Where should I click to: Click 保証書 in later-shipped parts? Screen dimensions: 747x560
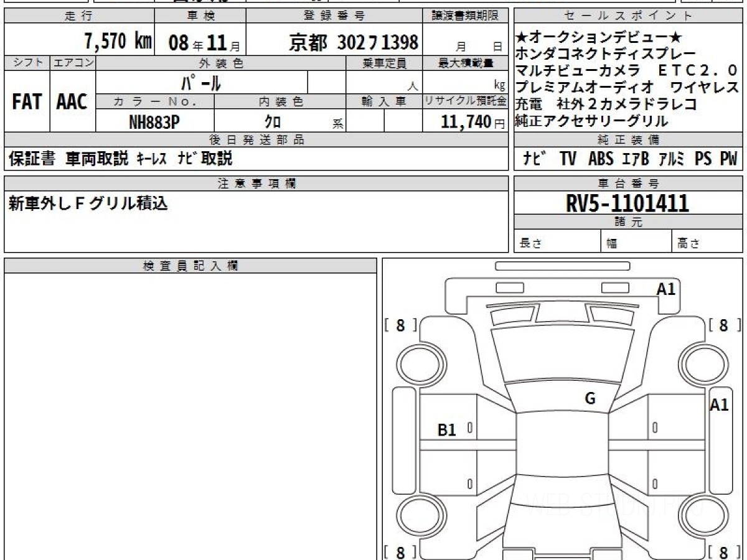point(32,159)
